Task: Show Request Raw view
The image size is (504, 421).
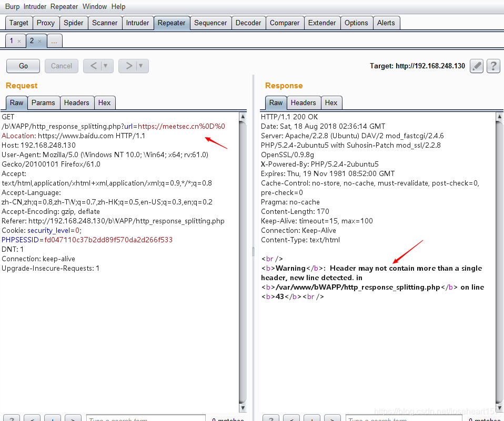Action: 16,103
